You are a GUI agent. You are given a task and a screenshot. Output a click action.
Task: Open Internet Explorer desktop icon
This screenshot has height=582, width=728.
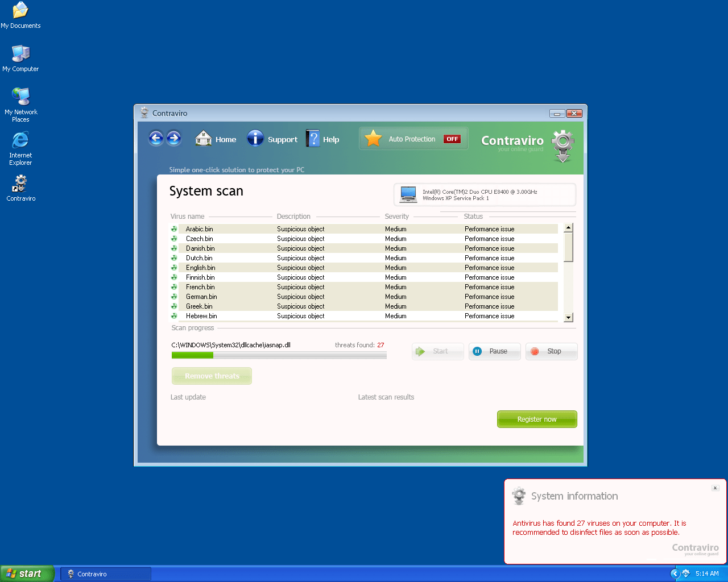[x=20, y=140]
